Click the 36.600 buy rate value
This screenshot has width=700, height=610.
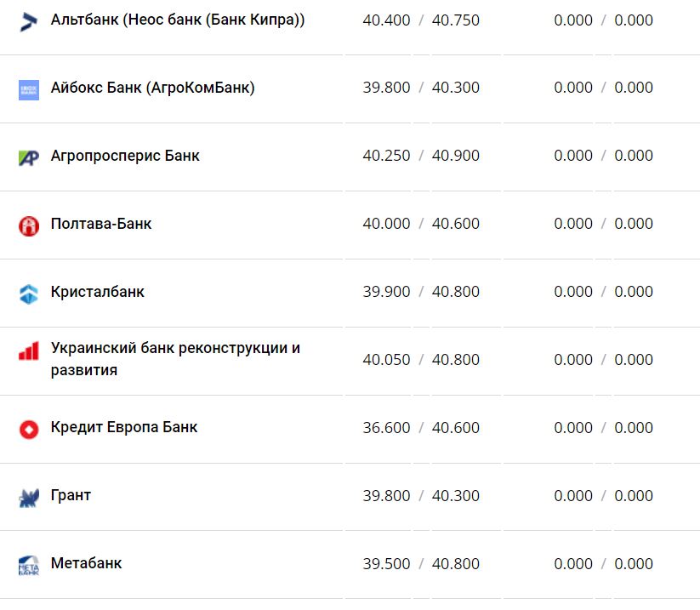386,428
